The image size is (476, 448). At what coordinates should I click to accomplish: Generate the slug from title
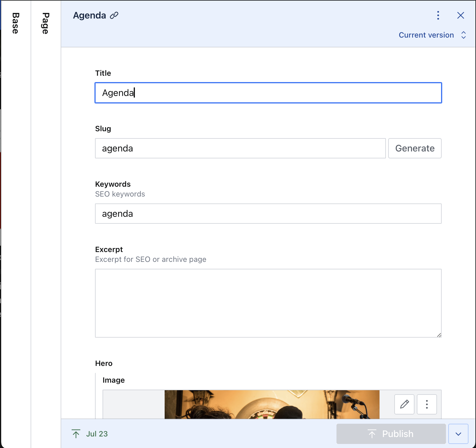click(415, 148)
